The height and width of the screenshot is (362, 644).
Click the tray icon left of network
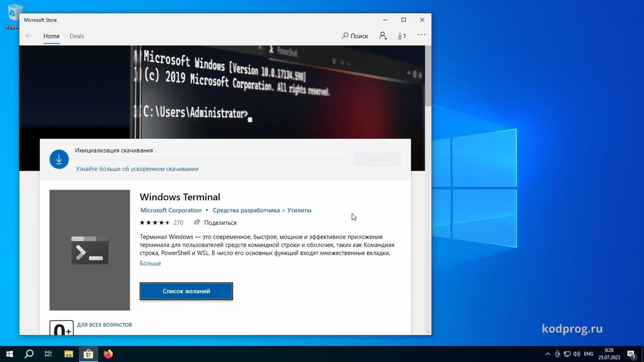pos(557,354)
